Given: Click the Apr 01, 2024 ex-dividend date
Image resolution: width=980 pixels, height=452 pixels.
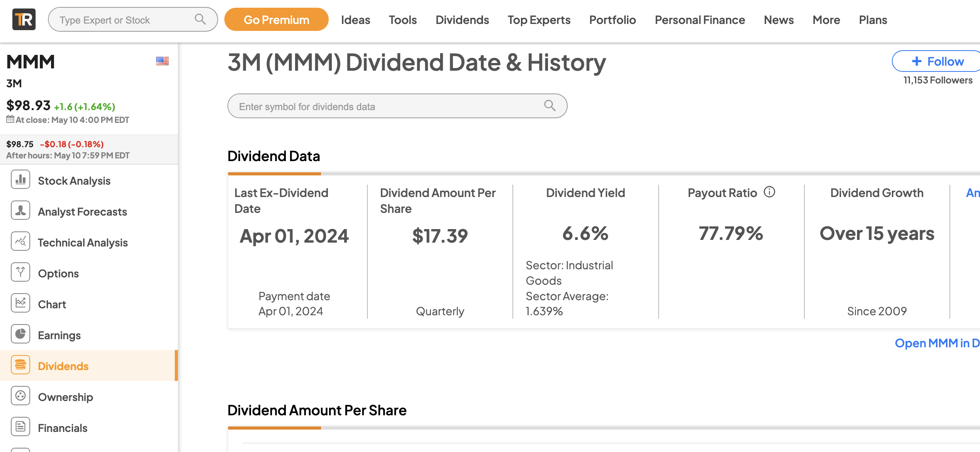Looking at the screenshot, I should tap(294, 236).
